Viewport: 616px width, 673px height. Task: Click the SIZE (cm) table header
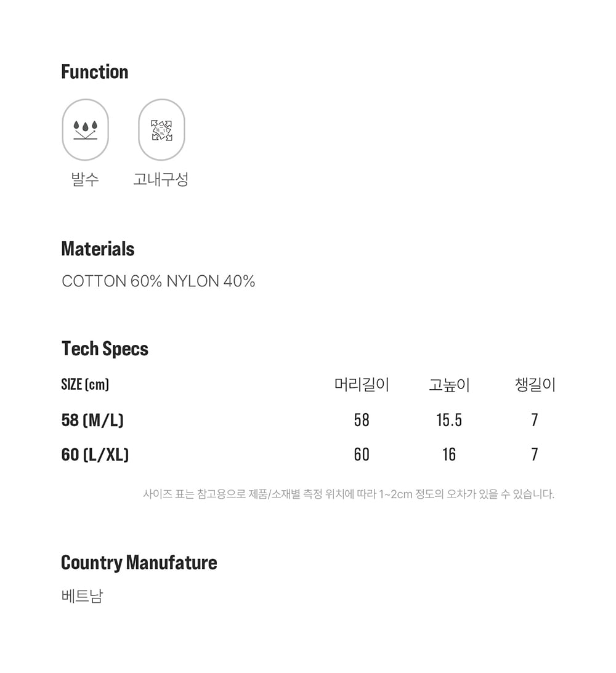[85, 385]
